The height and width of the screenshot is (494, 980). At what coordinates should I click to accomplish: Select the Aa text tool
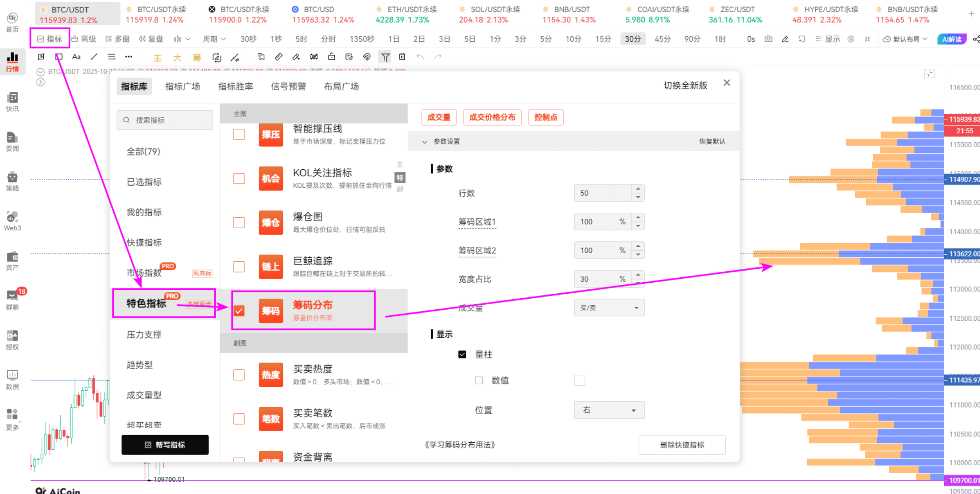pyautogui.click(x=76, y=57)
